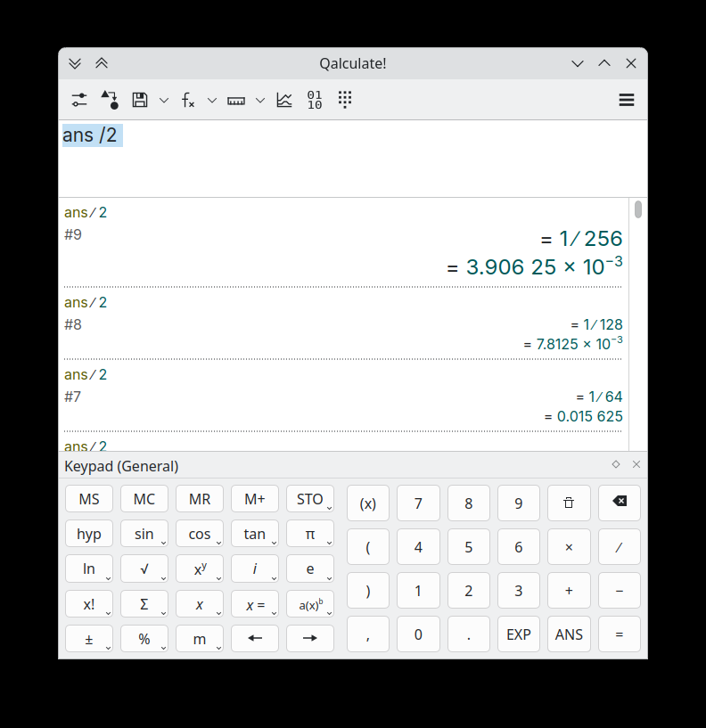
Task: Click the % percent button
Action: click(x=144, y=639)
